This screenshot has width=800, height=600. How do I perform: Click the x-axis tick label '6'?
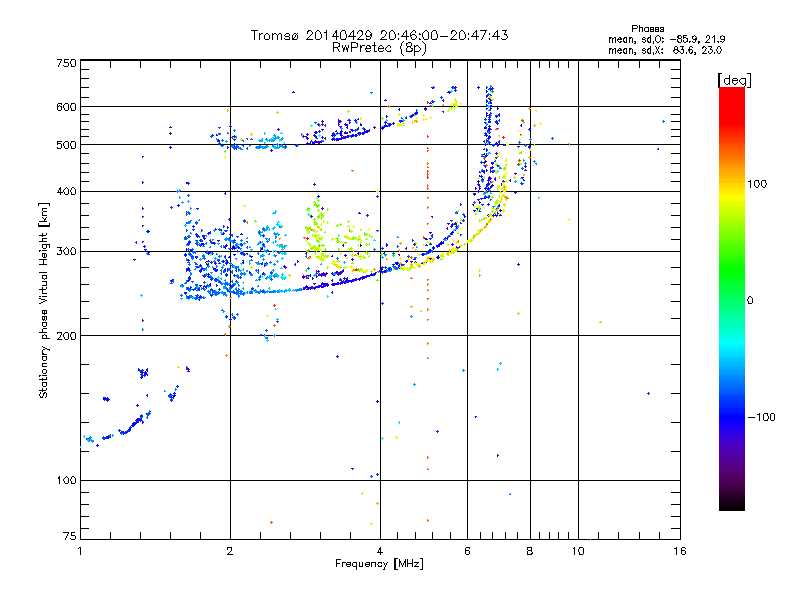click(x=467, y=551)
